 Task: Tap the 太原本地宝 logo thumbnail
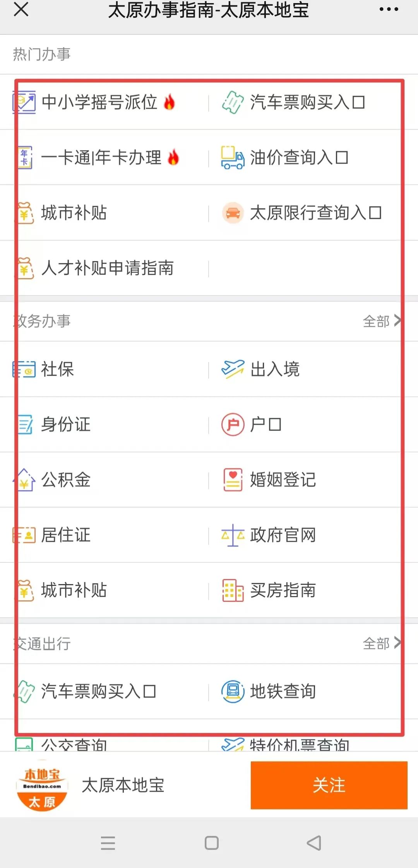[42, 785]
